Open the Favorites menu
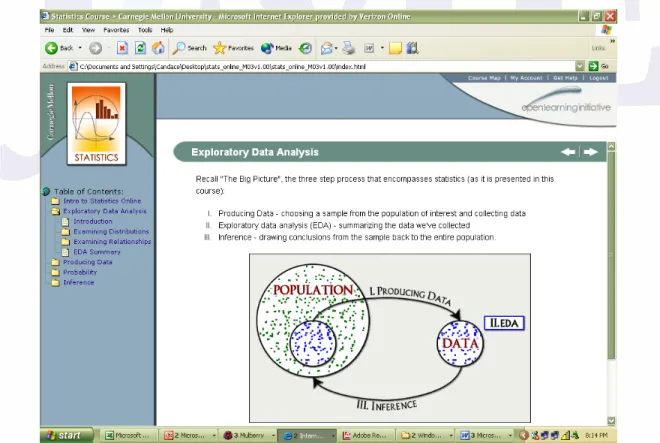The width and height of the screenshot is (660, 443). [x=116, y=30]
